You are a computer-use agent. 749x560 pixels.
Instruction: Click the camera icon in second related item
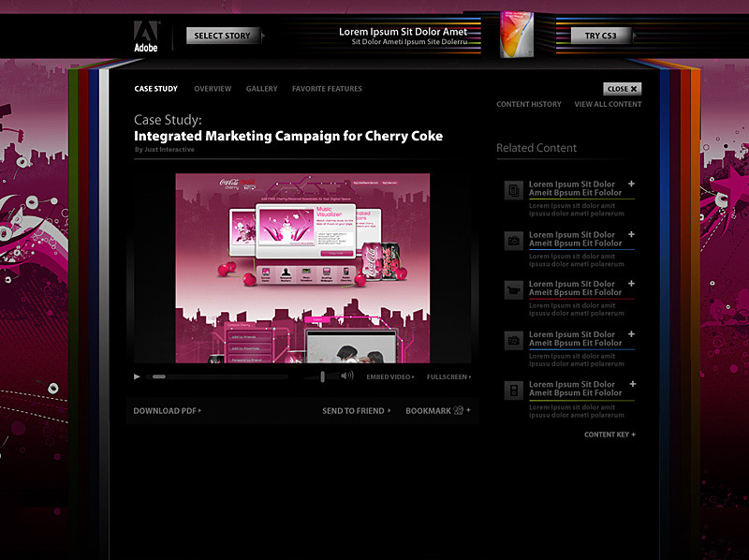[x=514, y=241]
